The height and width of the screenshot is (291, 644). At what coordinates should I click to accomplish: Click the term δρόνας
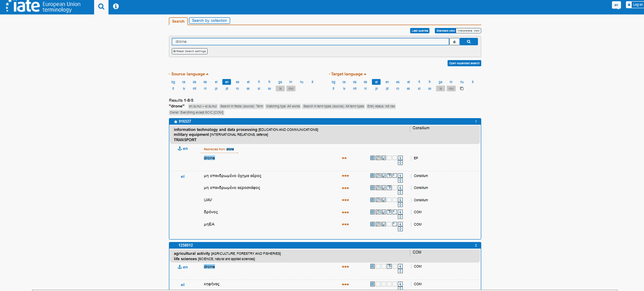(x=211, y=212)
